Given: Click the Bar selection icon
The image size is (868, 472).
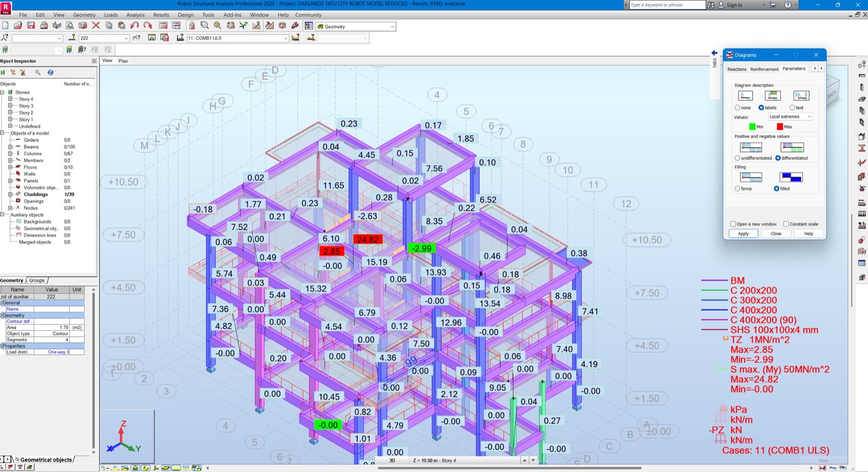Looking at the screenshot, I should 72,38.
